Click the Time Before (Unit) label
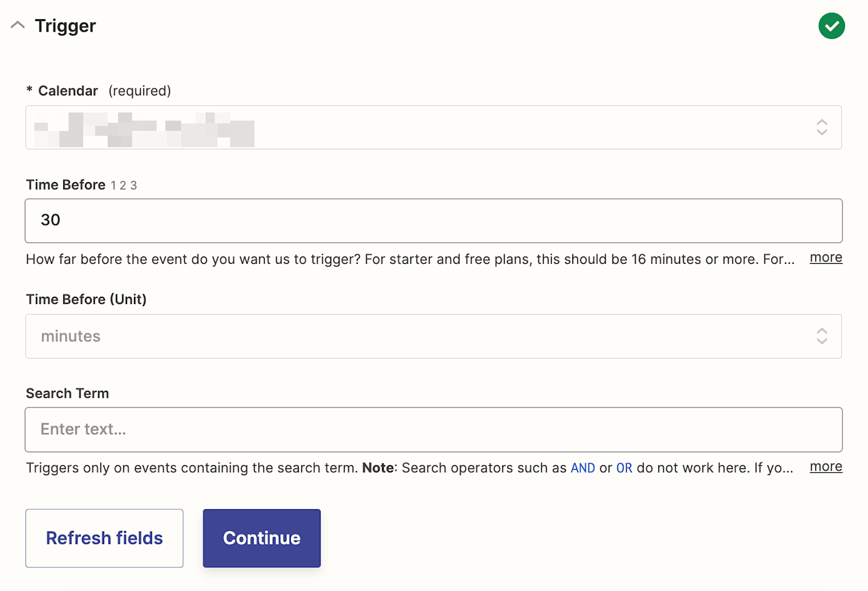 tap(86, 299)
